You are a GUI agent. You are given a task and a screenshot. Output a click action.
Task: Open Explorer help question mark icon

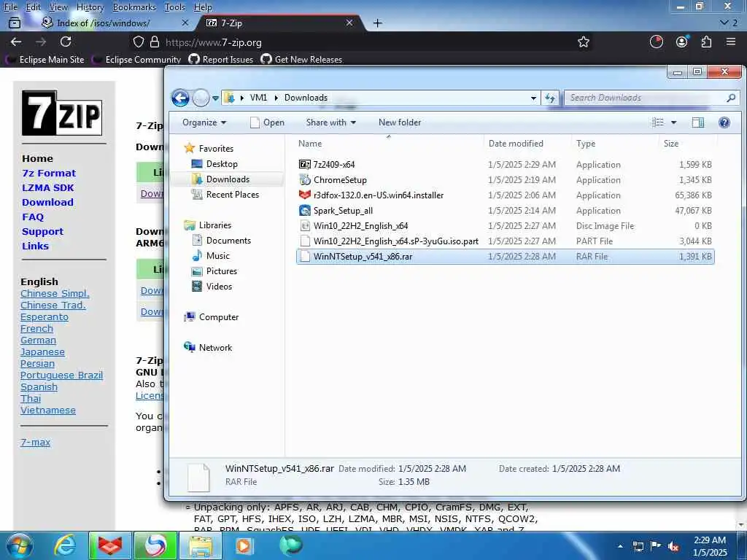[724, 122]
